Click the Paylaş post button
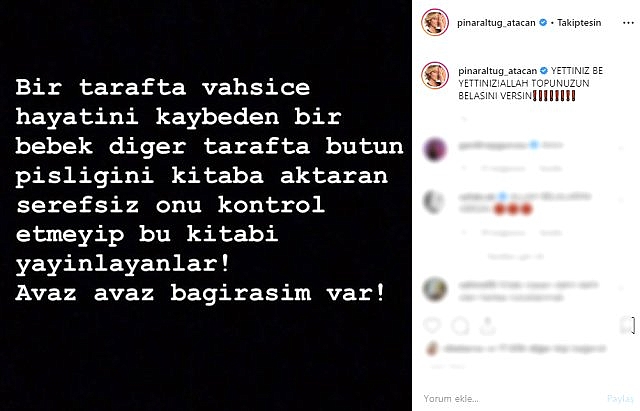Screen dimensions: 640x411 tap(620, 398)
